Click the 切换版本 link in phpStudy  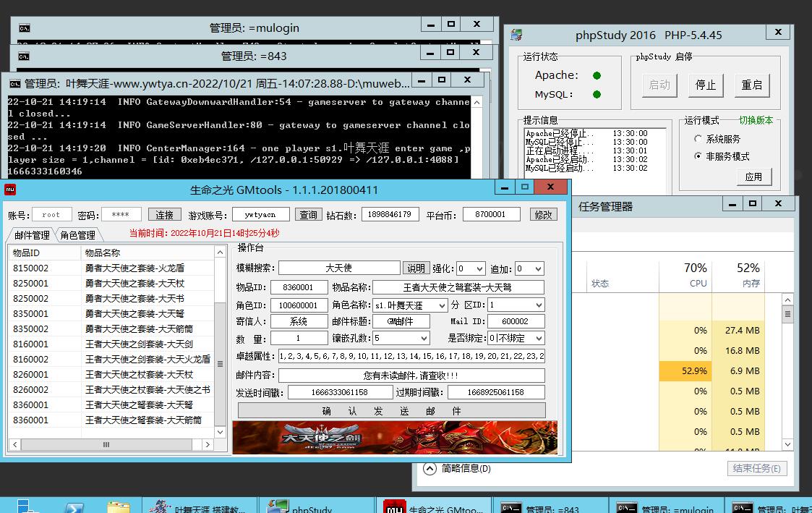click(756, 120)
